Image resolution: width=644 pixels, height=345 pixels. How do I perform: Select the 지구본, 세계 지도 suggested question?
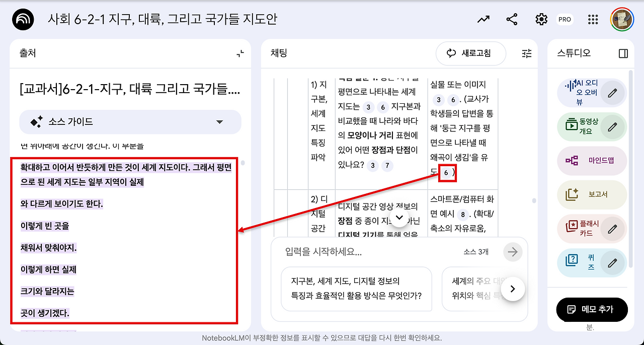356,289
